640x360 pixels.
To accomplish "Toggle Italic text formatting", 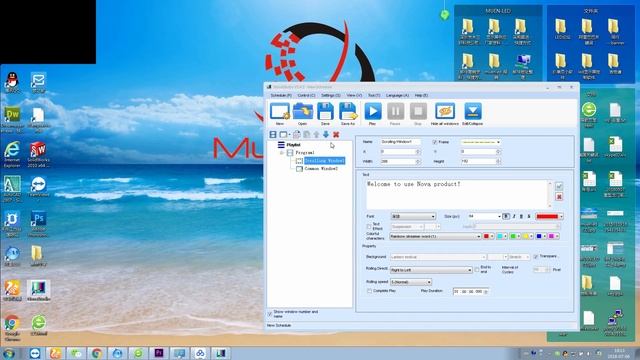I will 514,216.
